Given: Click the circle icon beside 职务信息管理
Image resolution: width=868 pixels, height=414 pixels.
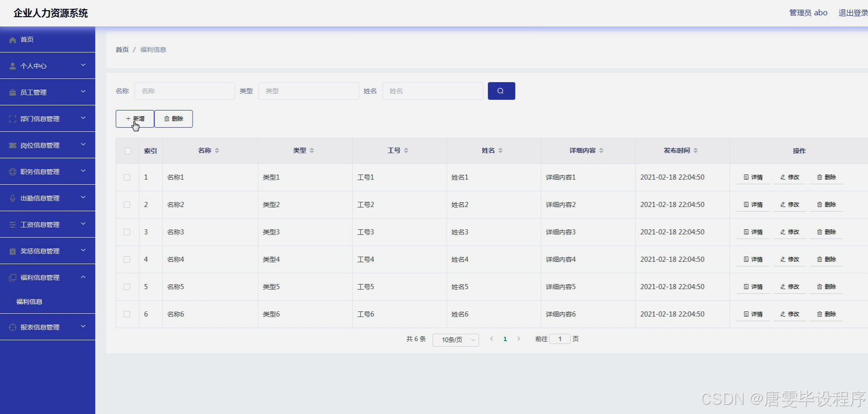Looking at the screenshot, I should coord(13,172).
